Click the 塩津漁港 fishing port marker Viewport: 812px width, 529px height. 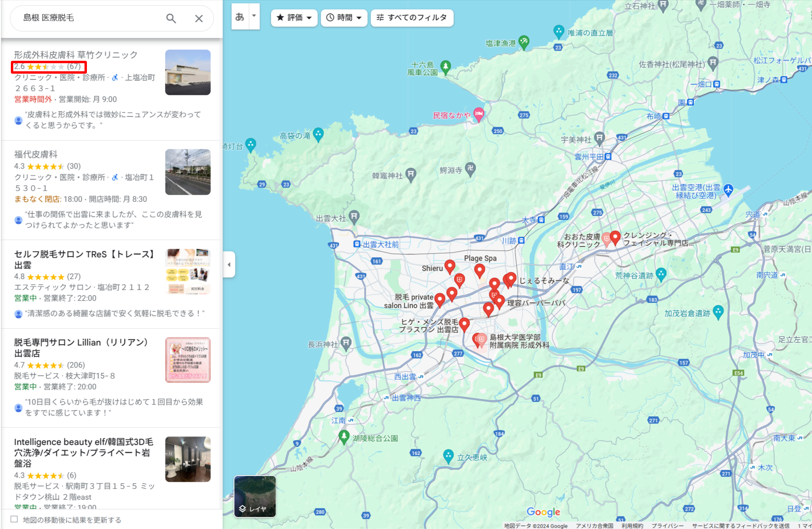coord(523,41)
